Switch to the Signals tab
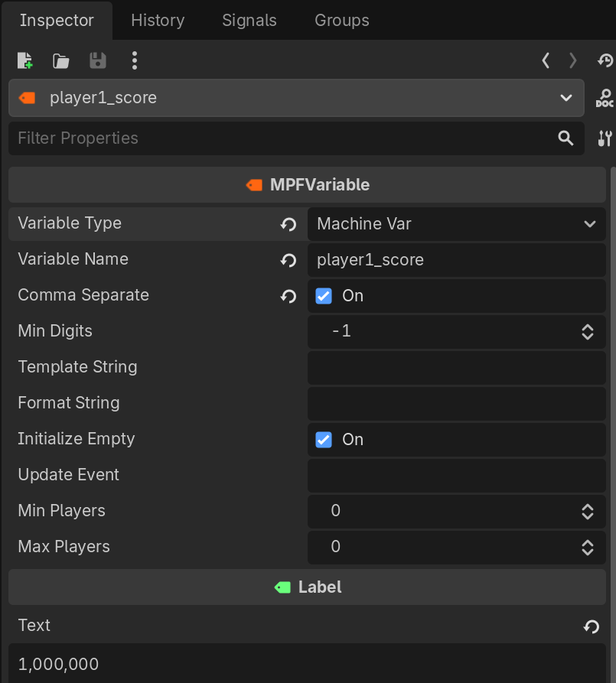 (x=249, y=21)
